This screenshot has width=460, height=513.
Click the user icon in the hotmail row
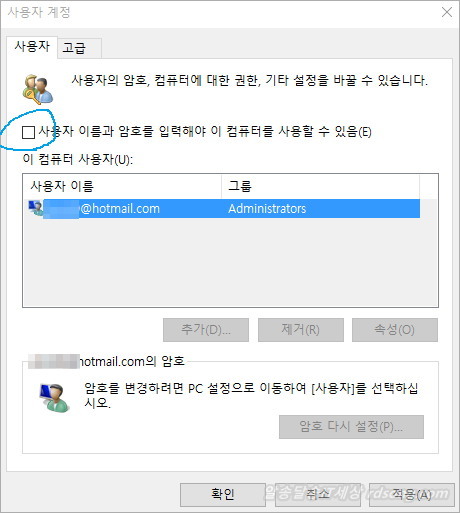36,208
